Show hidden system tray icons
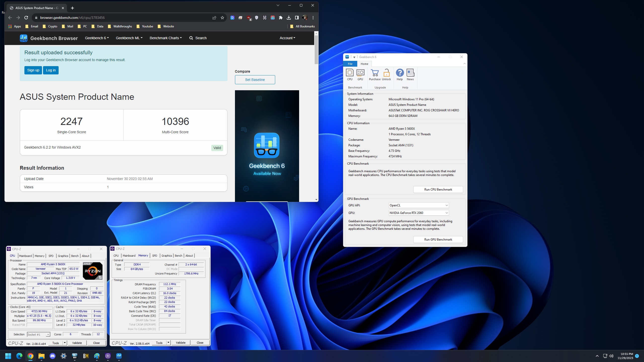This screenshot has width=644, height=362. click(597, 356)
